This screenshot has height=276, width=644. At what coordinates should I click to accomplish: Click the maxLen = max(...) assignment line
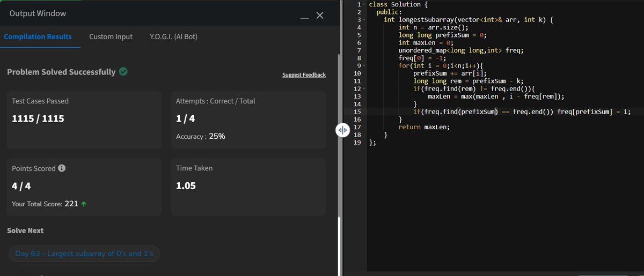[x=496, y=96]
